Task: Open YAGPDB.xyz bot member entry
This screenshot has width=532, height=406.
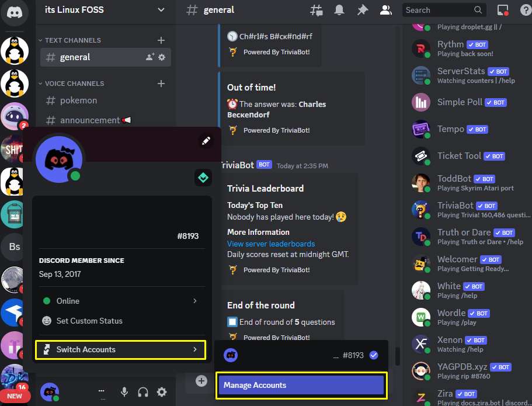Action: coord(470,371)
